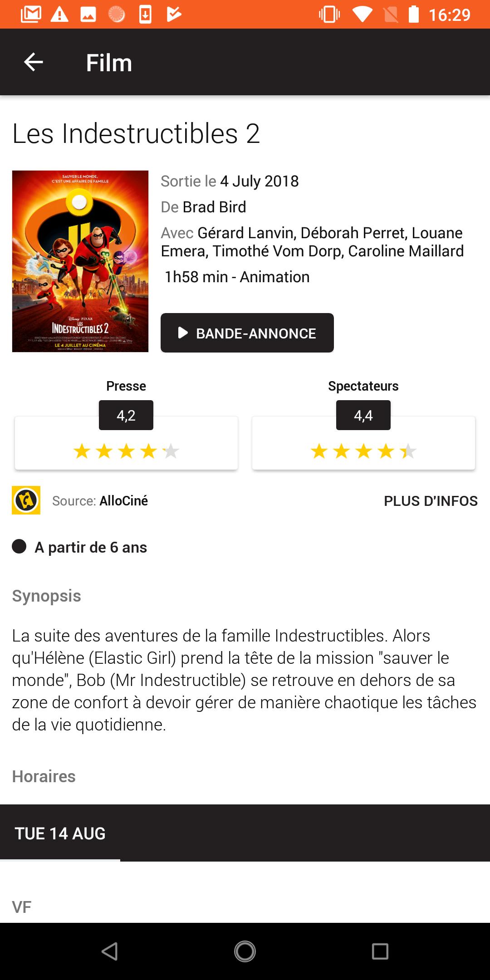Screen dimensions: 490x980
Task: Tap the A partir de 6 ans label
Action: [x=91, y=547]
